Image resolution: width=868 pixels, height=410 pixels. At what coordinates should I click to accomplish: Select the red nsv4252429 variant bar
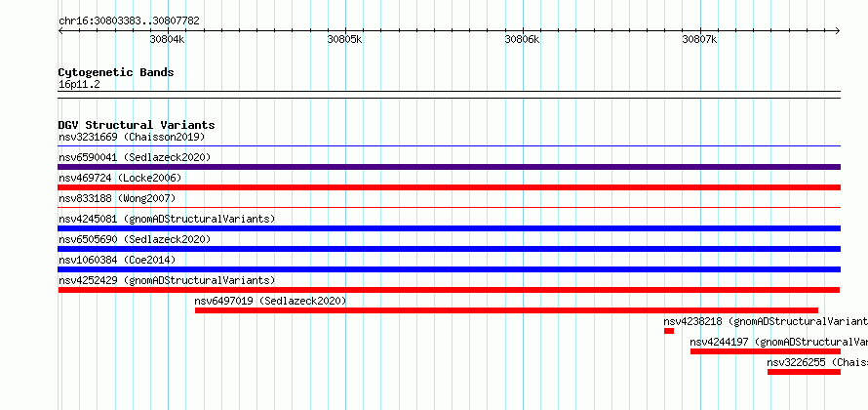449,290
